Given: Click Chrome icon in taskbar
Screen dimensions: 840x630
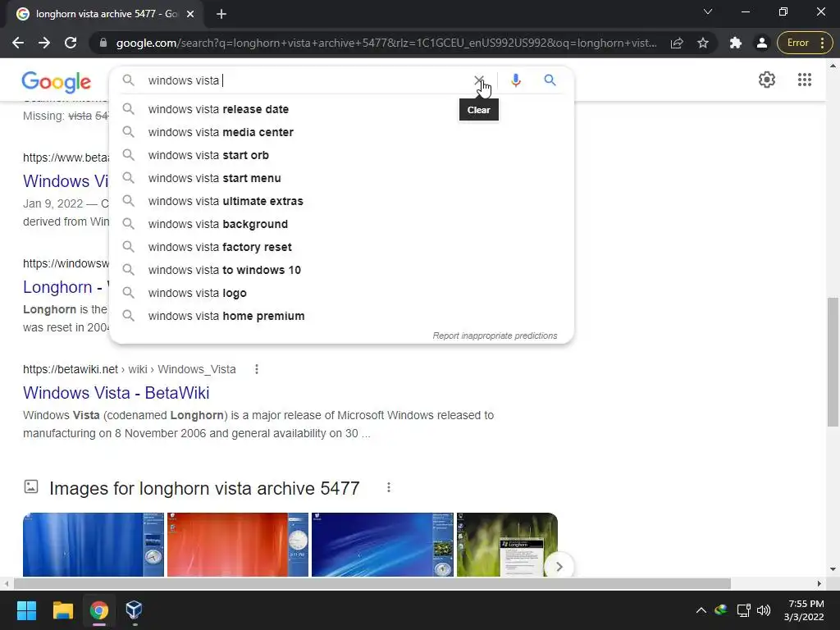Looking at the screenshot, I should (99, 610).
